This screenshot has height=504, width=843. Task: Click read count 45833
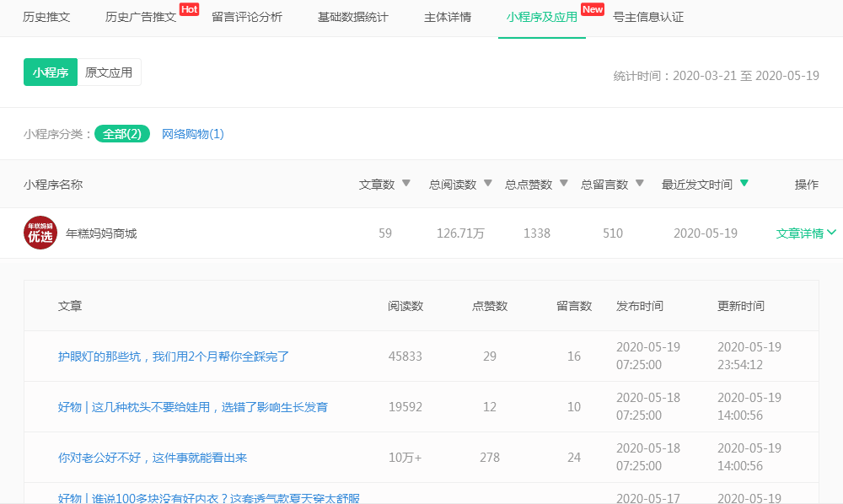[x=405, y=357]
